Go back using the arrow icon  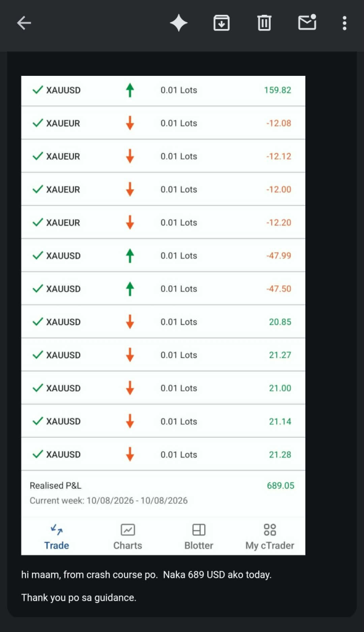(24, 23)
